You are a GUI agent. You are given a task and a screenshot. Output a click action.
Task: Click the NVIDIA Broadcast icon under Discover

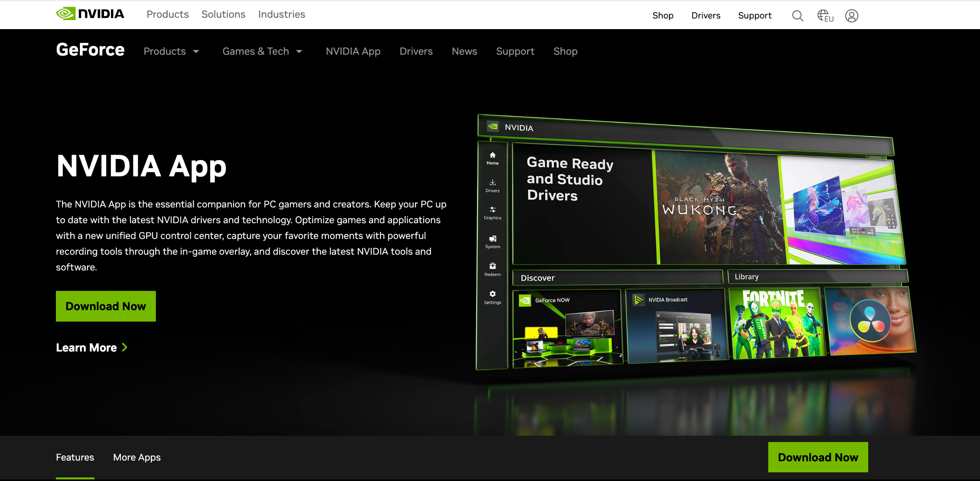[638, 300]
